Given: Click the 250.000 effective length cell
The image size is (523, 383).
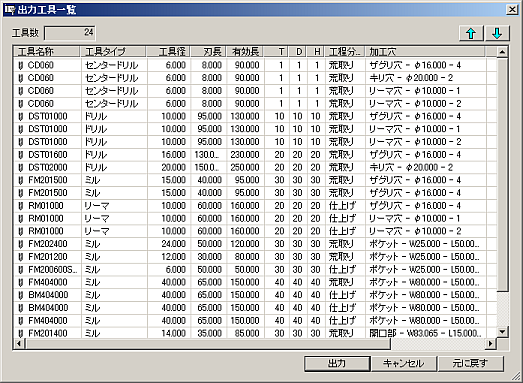Looking at the screenshot, I should pyautogui.click(x=245, y=167).
